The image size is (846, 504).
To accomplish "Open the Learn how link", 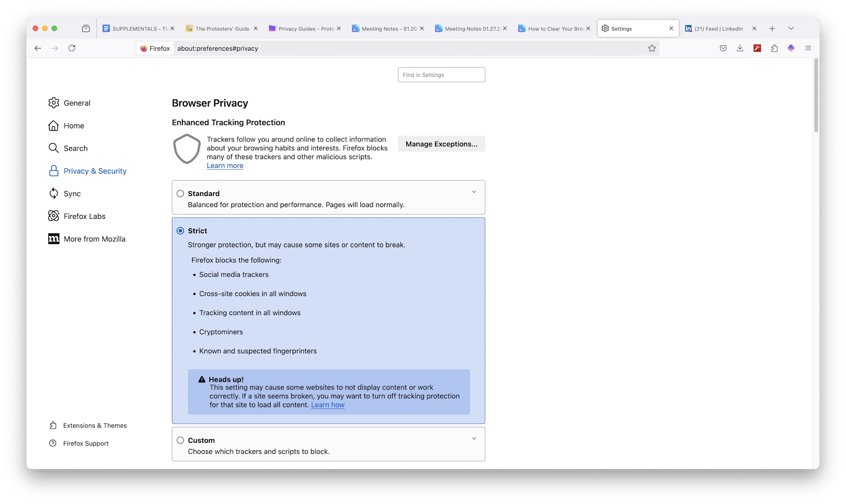I will coord(328,405).
